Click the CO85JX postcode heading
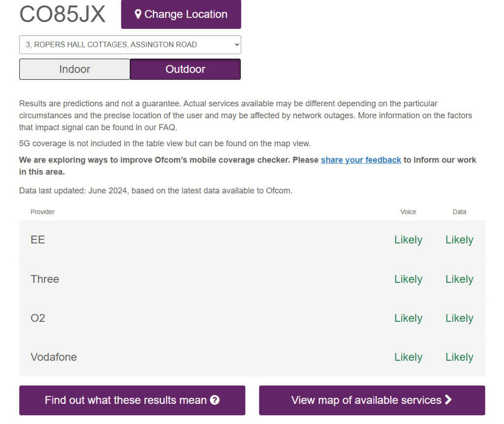The height and width of the screenshot is (424, 504). coord(63,14)
